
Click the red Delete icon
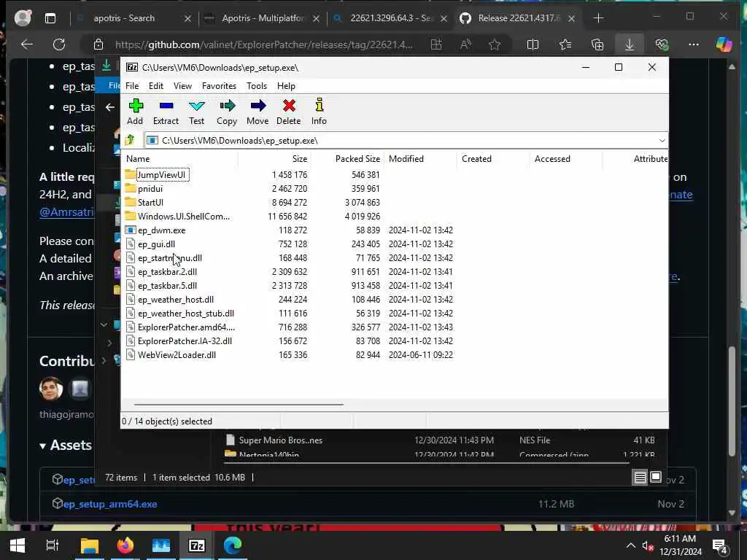click(x=289, y=112)
